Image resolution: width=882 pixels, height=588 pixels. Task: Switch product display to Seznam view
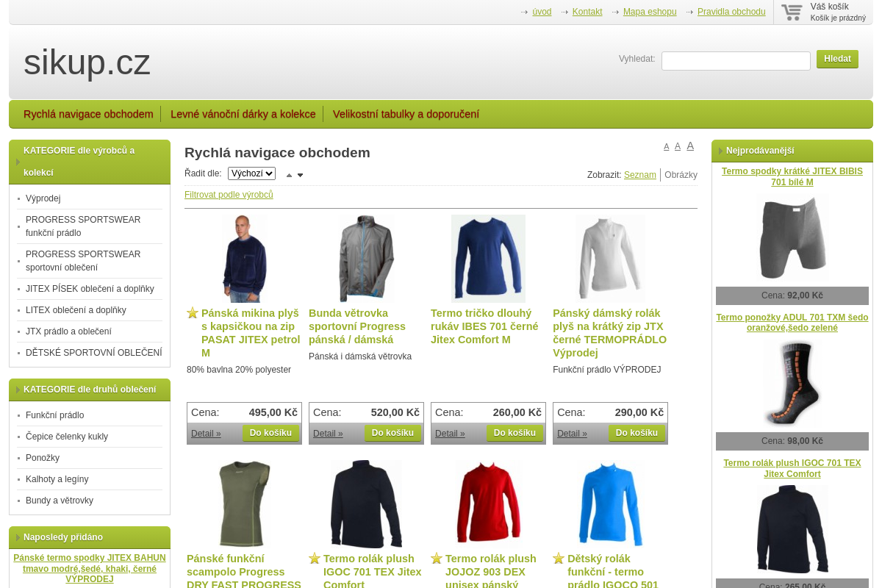pos(639,175)
